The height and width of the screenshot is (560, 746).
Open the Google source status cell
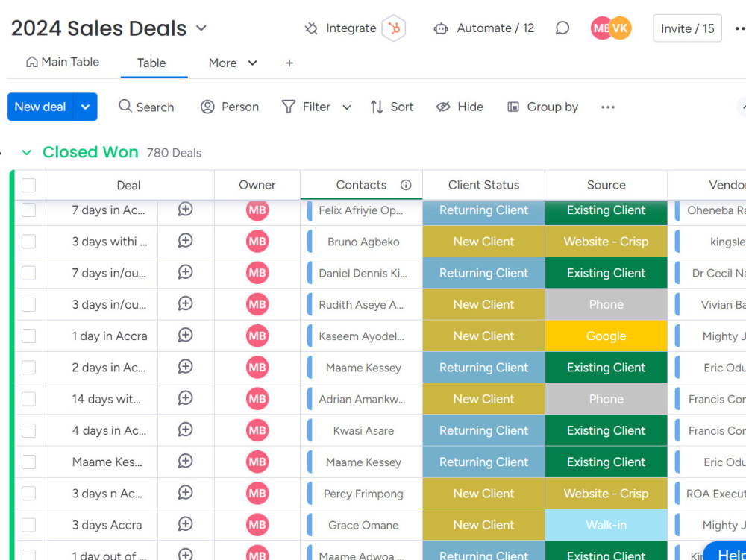point(606,336)
